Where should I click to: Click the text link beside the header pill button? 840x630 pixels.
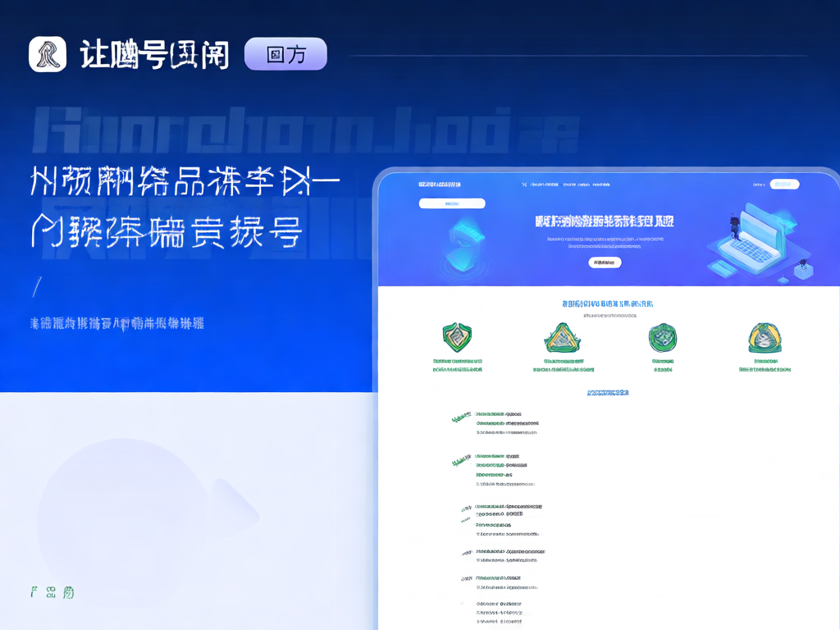tap(758, 185)
